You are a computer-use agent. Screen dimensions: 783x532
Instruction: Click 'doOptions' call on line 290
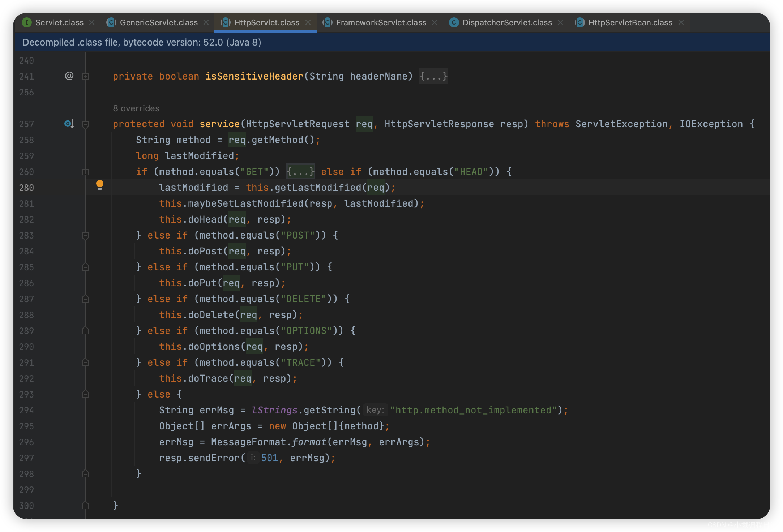pyautogui.click(x=214, y=347)
